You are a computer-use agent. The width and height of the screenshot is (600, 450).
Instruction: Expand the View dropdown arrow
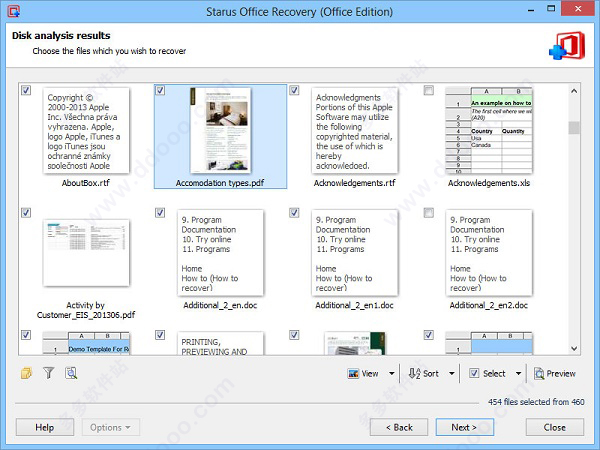click(x=391, y=373)
